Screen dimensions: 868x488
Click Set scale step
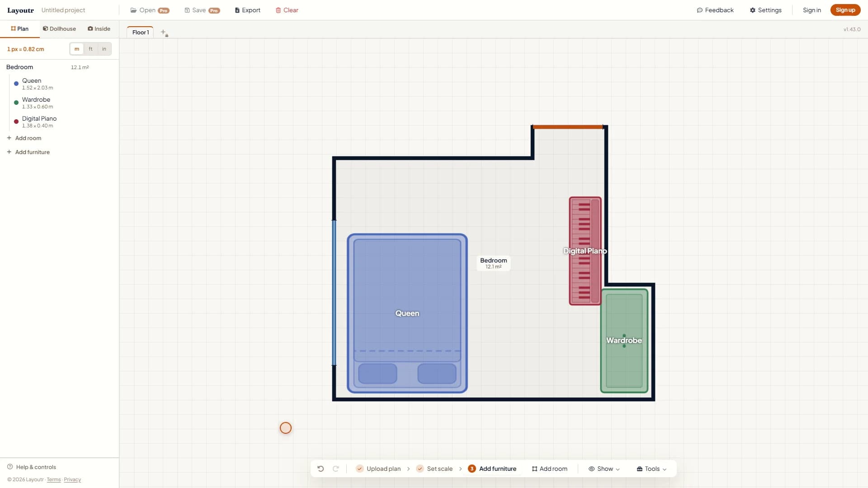tap(434, 469)
